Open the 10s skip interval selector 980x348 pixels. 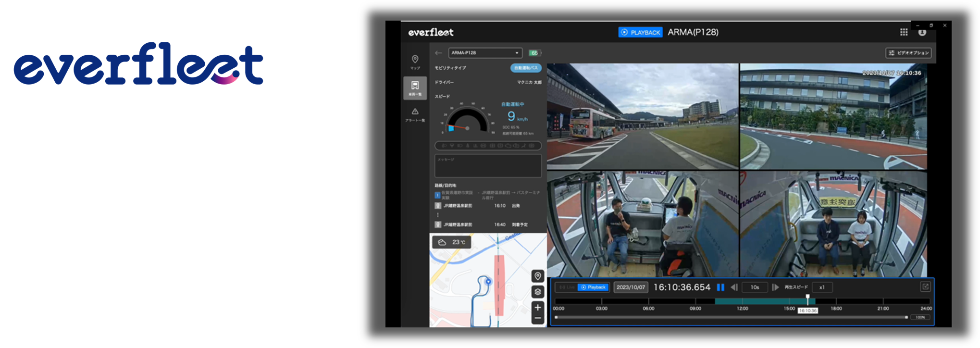pos(755,287)
